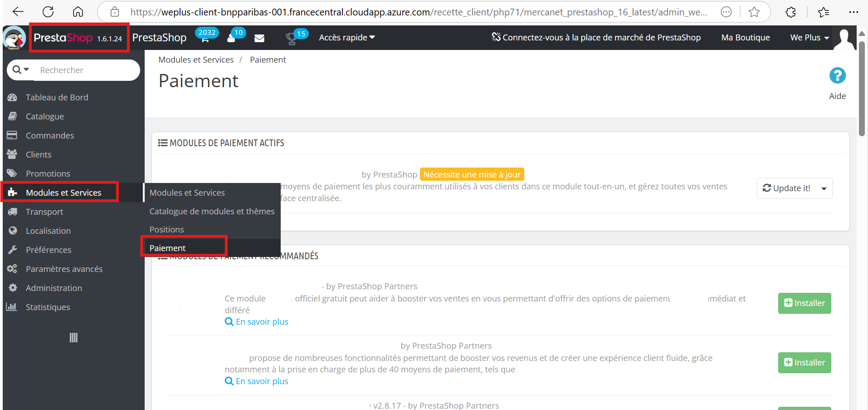The height and width of the screenshot is (410, 868).
Task: Click PrestaShop shop name in header
Action: coord(159,37)
